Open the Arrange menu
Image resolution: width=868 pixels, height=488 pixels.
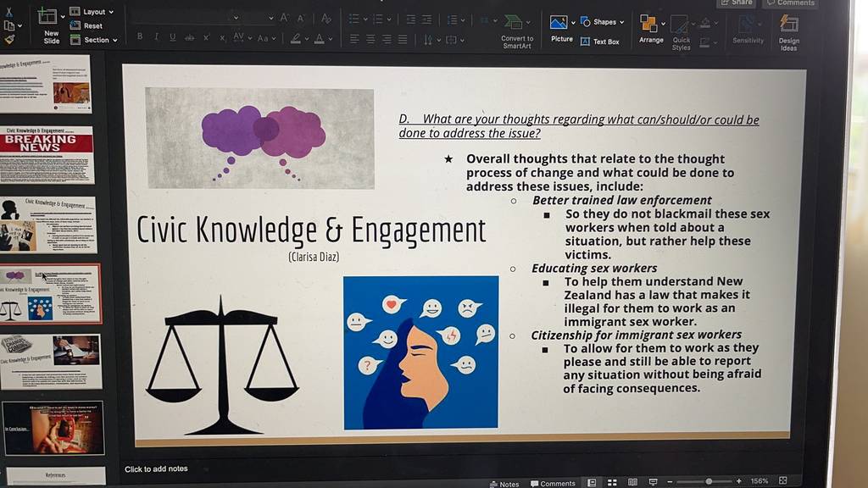[x=650, y=30]
